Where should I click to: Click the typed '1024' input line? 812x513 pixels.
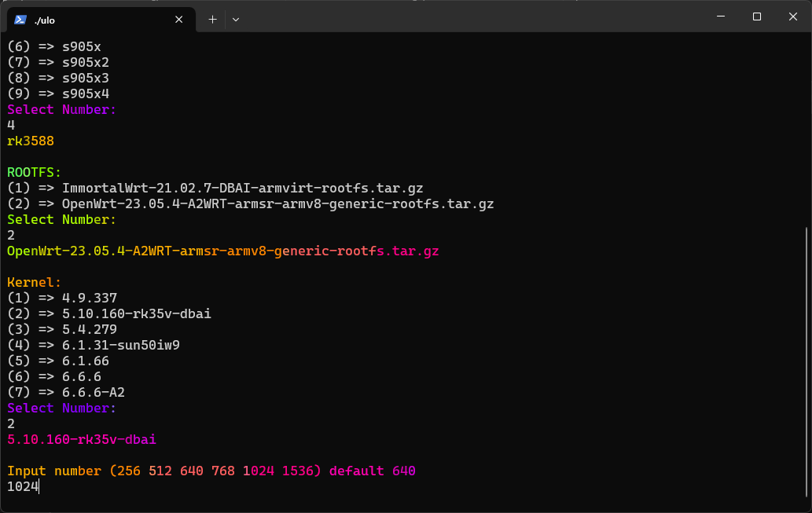tap(23, 486)
